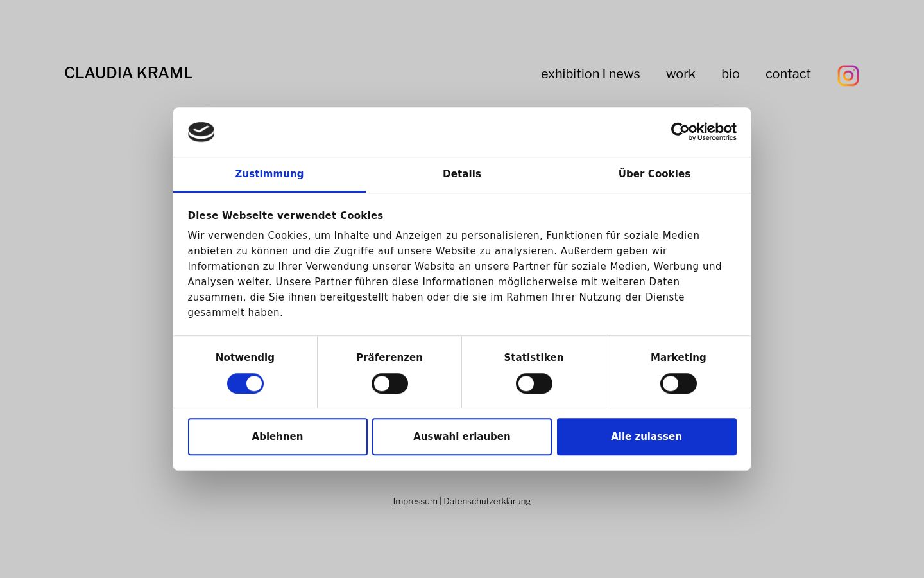Click the Ablehnen button
Image resolution: width=924 pixels, height=578 pixels.
pyautogui.click(x=278, y=437)
